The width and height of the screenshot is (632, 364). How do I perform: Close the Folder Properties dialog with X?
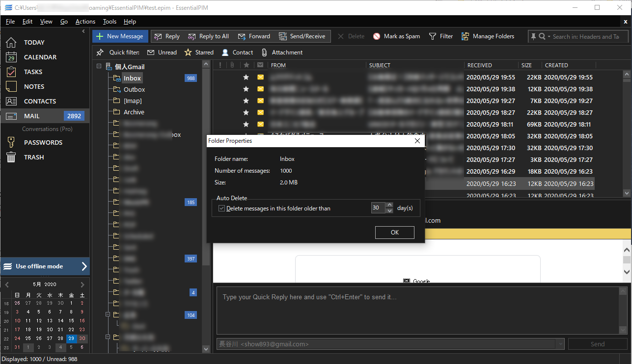(417, 141)
